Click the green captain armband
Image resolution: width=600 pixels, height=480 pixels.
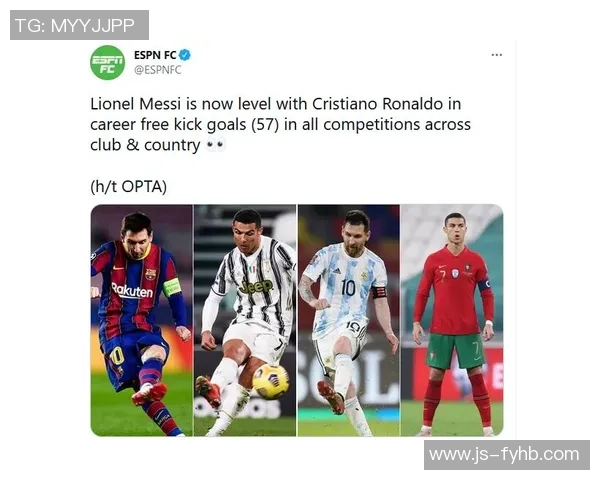tap(172, 287)
